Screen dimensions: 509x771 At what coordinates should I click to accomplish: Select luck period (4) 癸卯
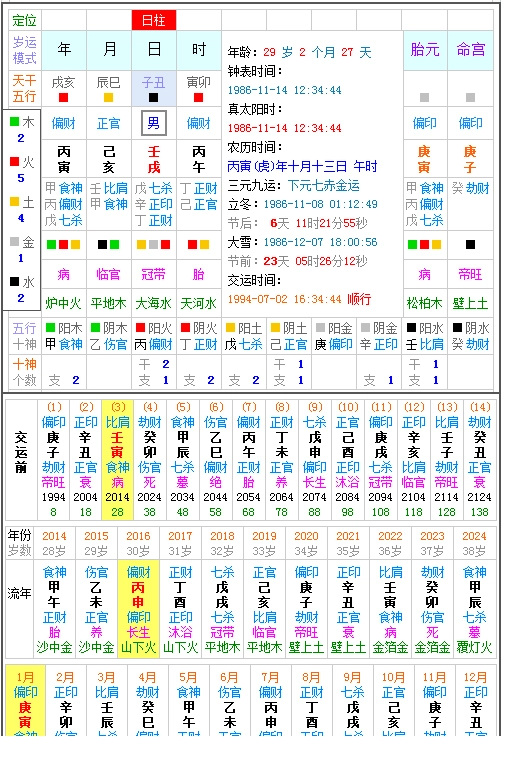pyautogui.click(x=150, y=459)
